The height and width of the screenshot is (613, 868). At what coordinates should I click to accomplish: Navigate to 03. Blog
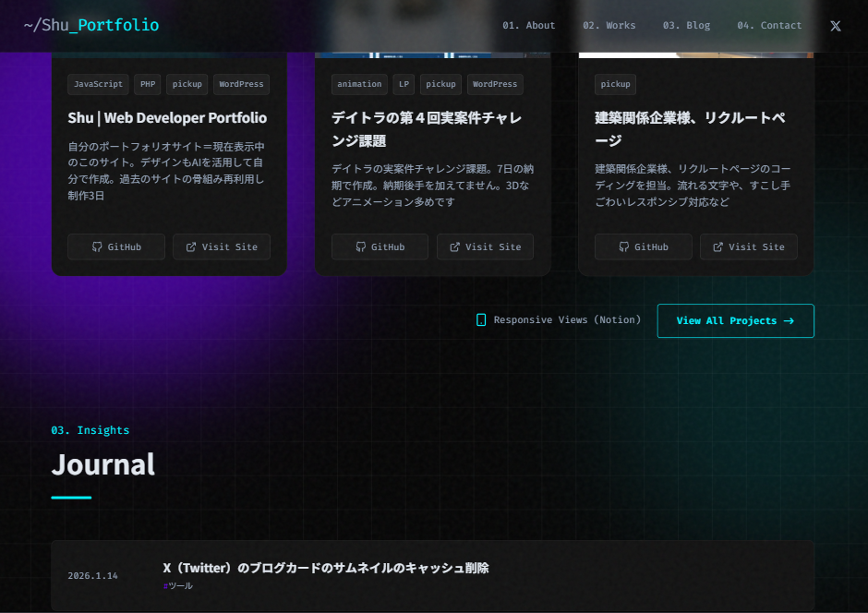pos(687,25)
